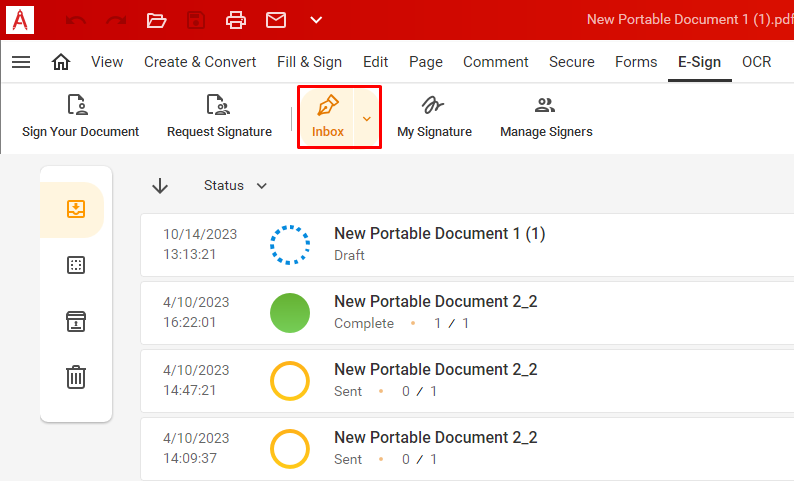Image resolution: width=794 pixels, height=481 pixels.
Task: Click Sign Your Document button
Action: click(x=81, y=116)
